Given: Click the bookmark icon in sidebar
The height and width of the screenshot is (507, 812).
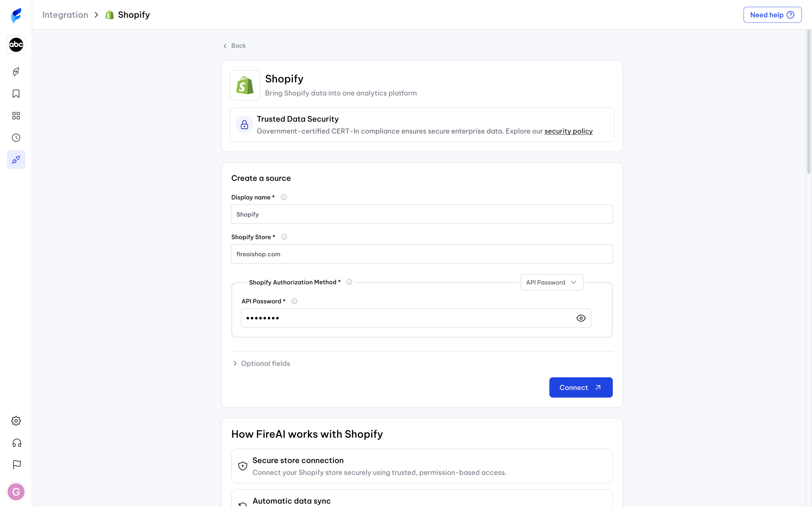Looking at the screenshot, I should pos(16,94).
